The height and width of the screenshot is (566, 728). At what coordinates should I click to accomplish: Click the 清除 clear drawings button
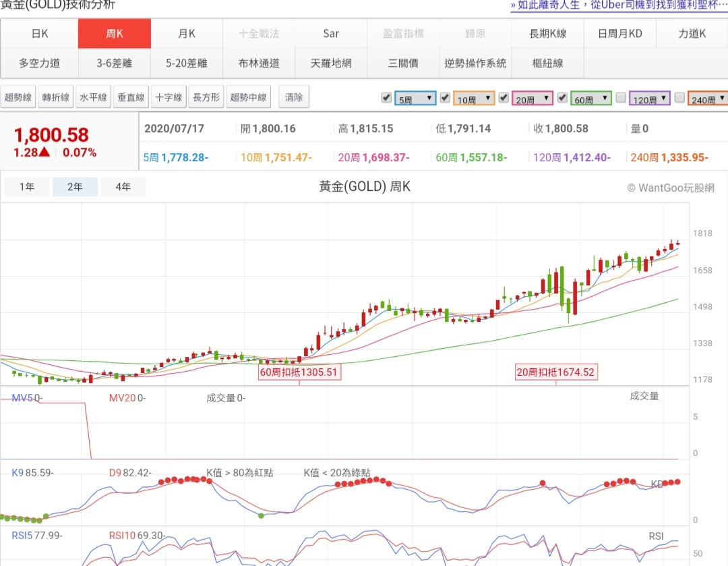tap(294, 97)
